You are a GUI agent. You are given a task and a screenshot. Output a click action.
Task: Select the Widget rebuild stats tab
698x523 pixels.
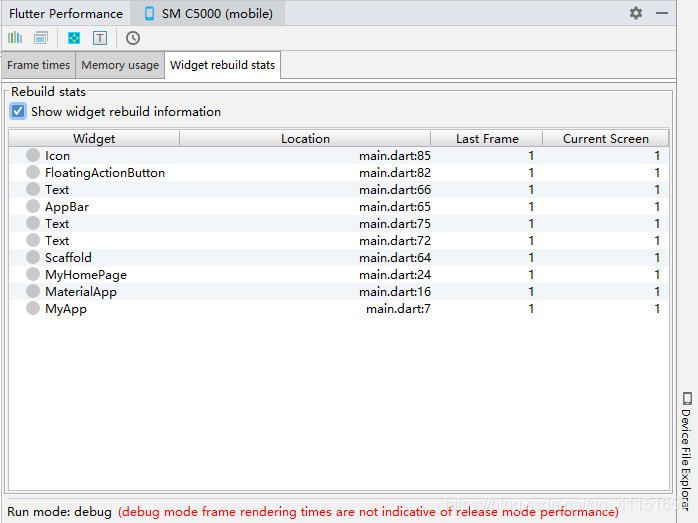(x=223, y=65)
